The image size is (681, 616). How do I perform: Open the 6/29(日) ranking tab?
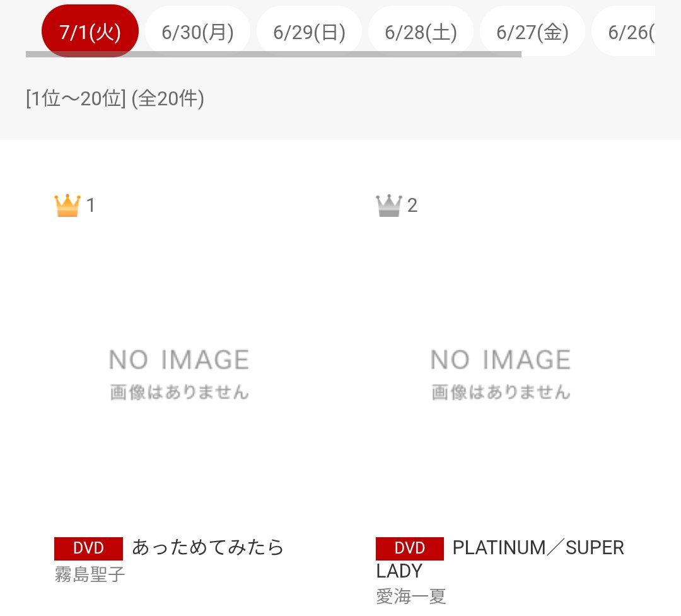(309, 32)
